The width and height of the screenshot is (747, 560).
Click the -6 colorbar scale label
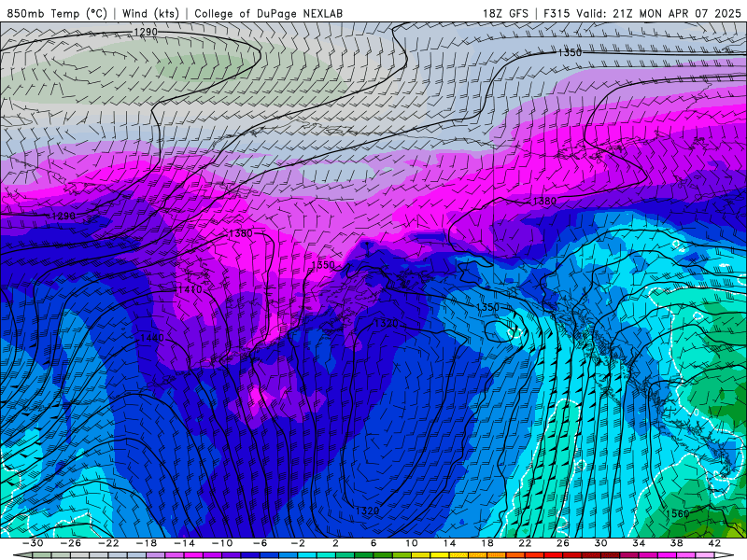tap(260, 543)
